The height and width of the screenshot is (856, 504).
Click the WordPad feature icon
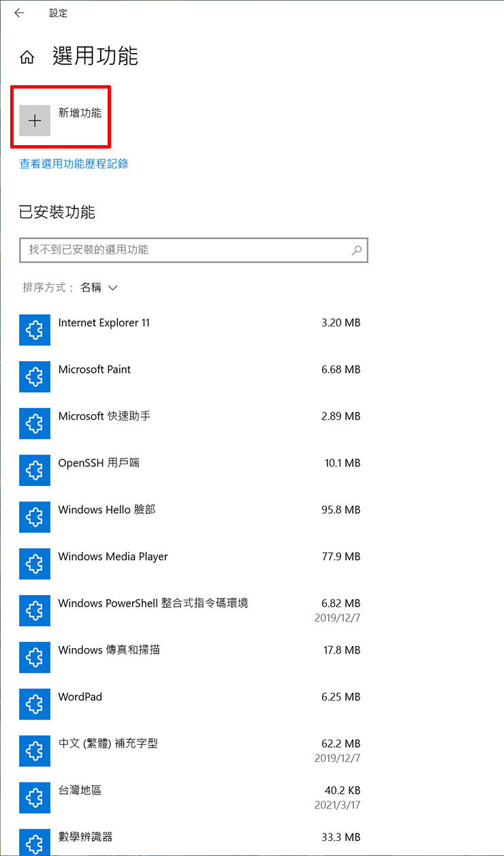click(34, 704)
